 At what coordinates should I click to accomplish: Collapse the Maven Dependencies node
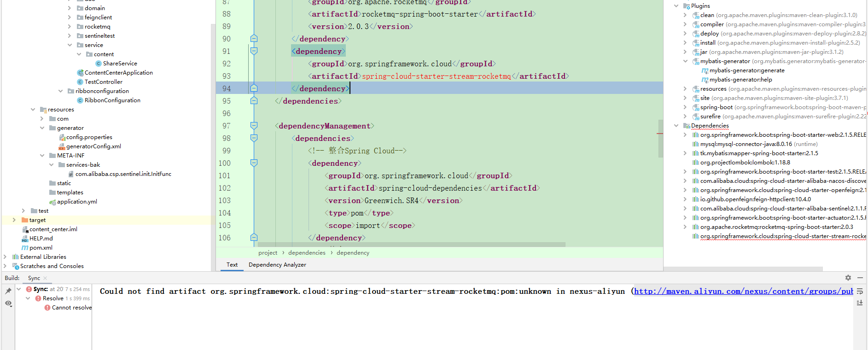pyautogui.click(x=676, y=126)
